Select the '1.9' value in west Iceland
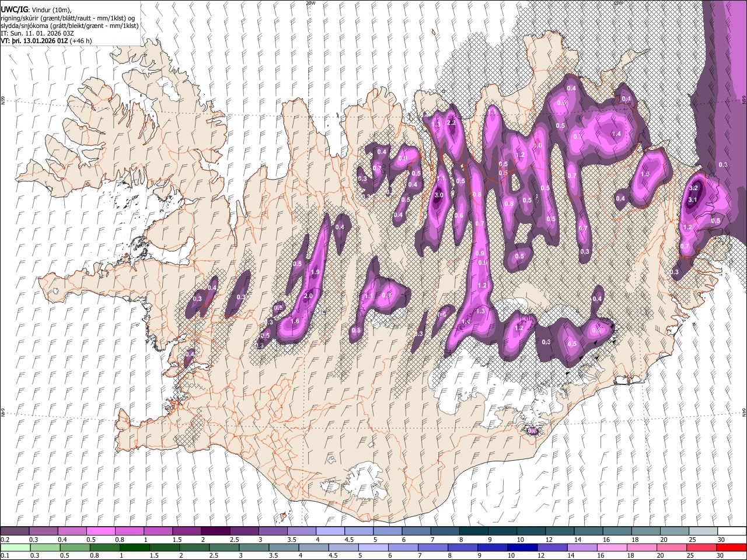 tap(316, 272)
